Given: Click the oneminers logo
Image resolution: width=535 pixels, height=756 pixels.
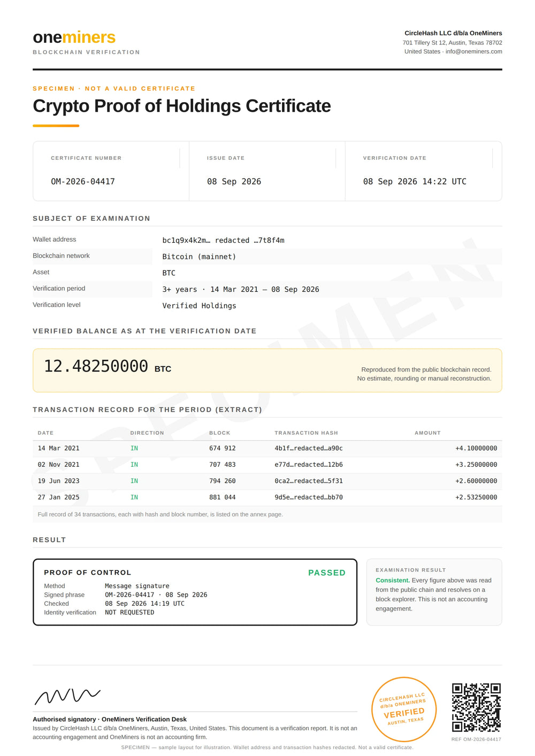Looking at the screenshot, I should pos(74,37).
